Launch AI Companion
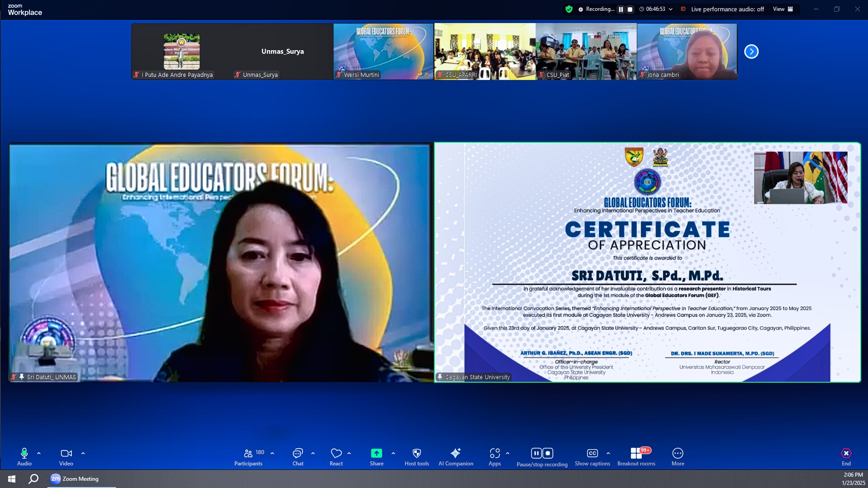The width and height of the screenshot is (868, 488). 456,456
